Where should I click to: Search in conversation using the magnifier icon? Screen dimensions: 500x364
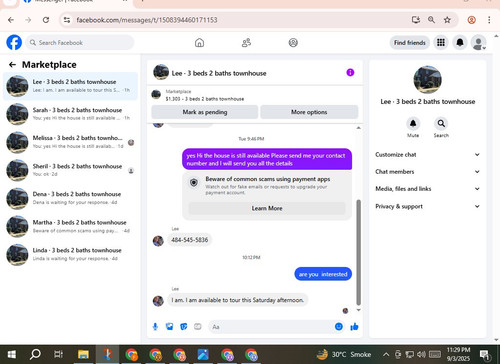tap(441, 123)
